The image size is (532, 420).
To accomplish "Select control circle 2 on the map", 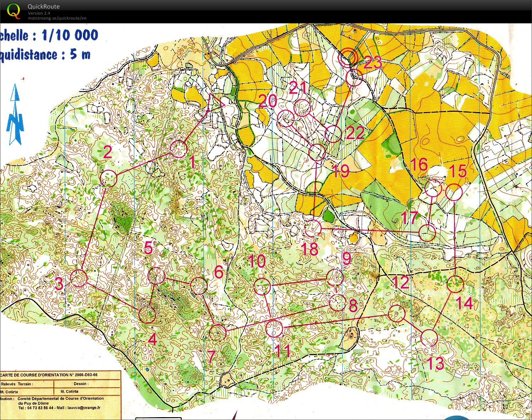I will click(x=108, y=178).
